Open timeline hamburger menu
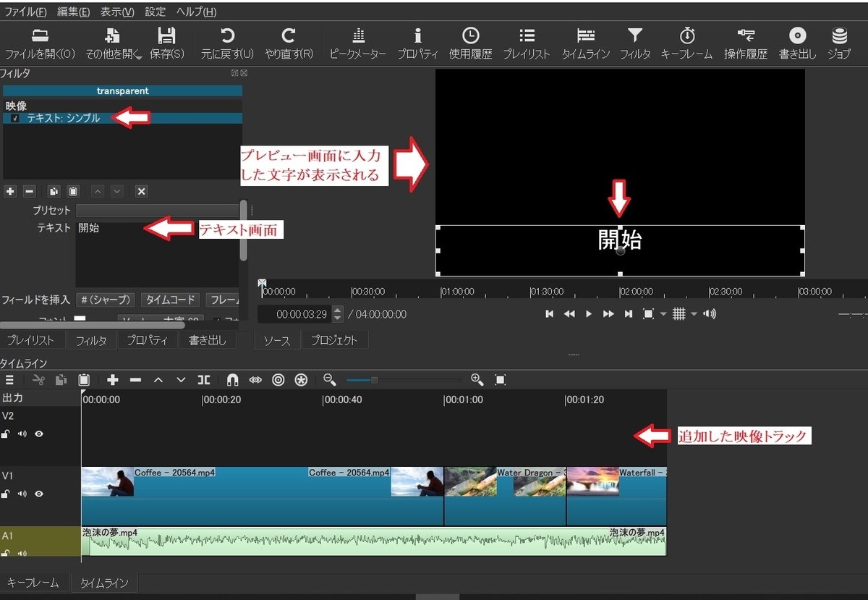This screenshot has height=600, width=868. (9, 379)
